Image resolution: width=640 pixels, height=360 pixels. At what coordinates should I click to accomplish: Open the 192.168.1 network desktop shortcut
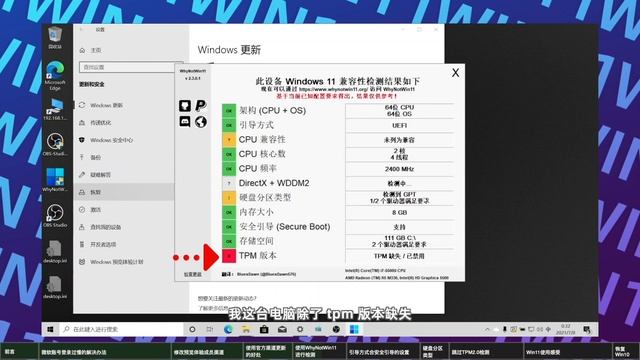[x=55, y=109]
